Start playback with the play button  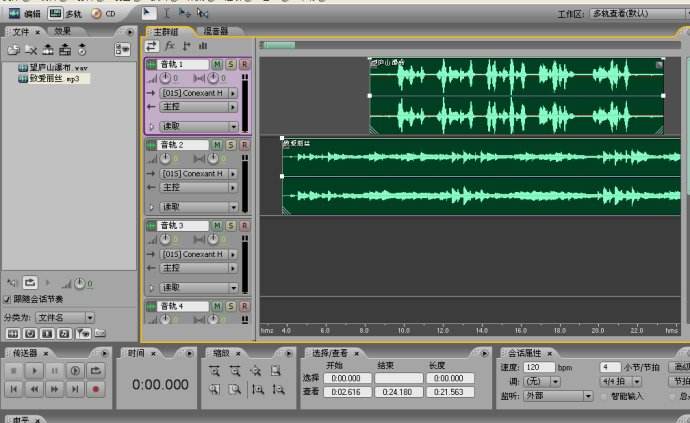coord(34,371)
